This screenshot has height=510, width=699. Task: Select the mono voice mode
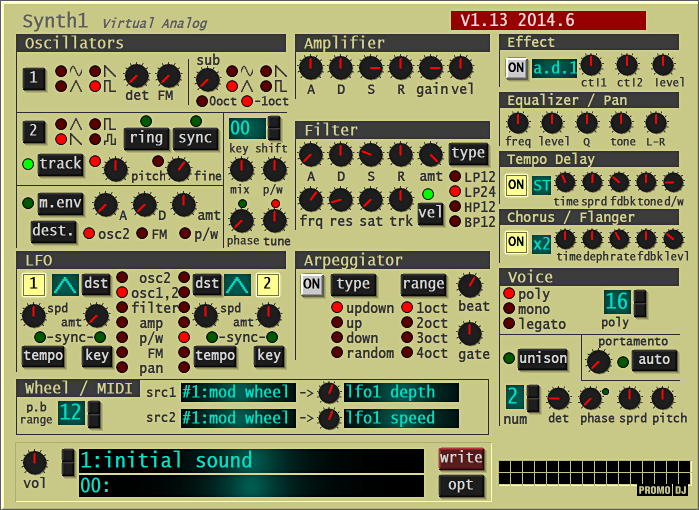coord(510,309)
